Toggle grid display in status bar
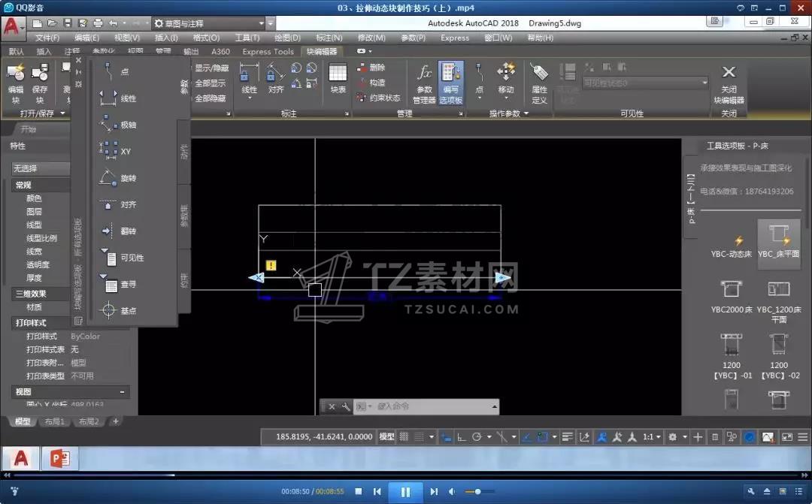The image size is (812, 504). click(404, 436)
